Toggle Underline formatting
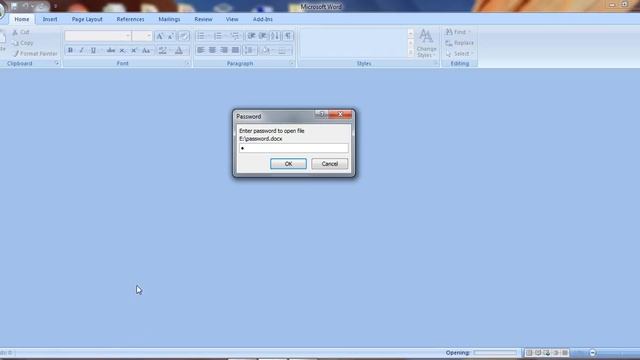Image resolution: width=640 pixels, height=360 pixels. pyautogui.click(x=93, y=50)
